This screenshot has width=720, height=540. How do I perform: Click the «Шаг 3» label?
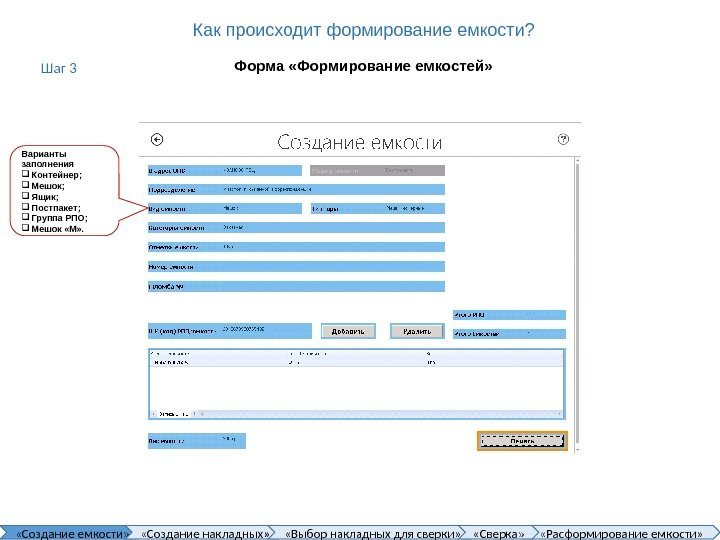[x=59, y=68]
